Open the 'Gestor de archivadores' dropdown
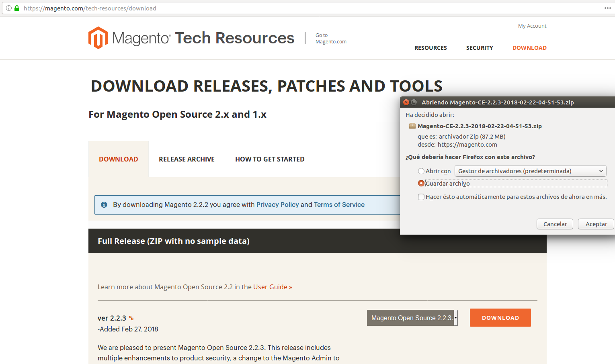Viewport: 615px width, 364px height. [530, 171]
